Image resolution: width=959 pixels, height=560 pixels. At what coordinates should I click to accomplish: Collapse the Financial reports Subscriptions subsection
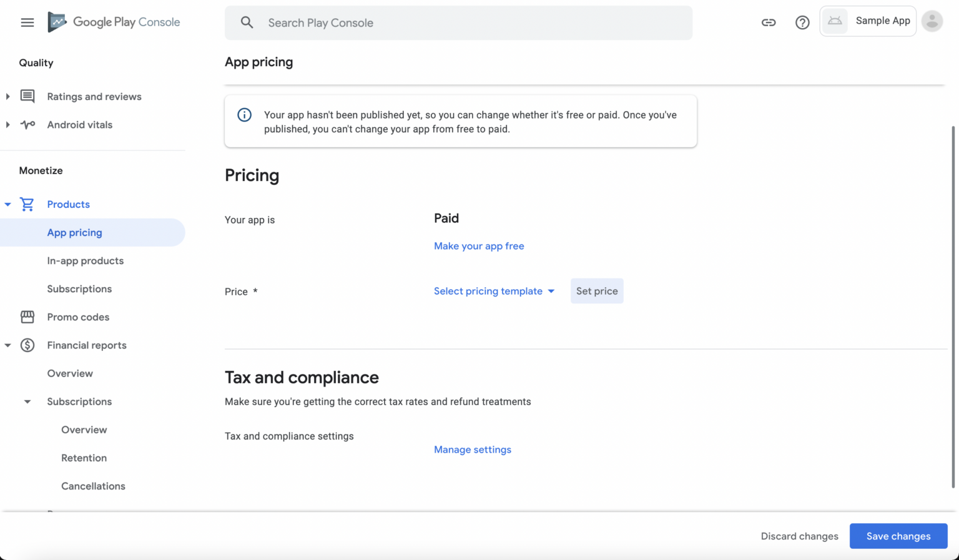[27, 401]
